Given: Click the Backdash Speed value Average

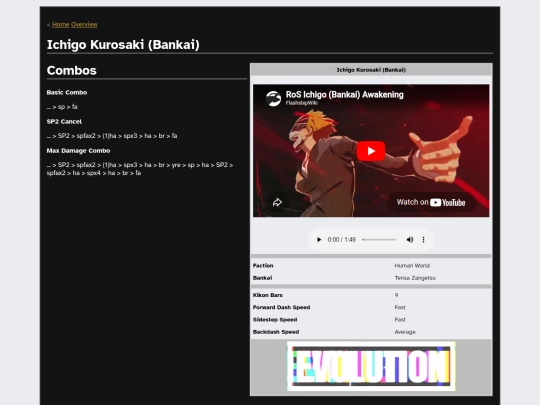Looking at the screenshot, I should (405, 332).
